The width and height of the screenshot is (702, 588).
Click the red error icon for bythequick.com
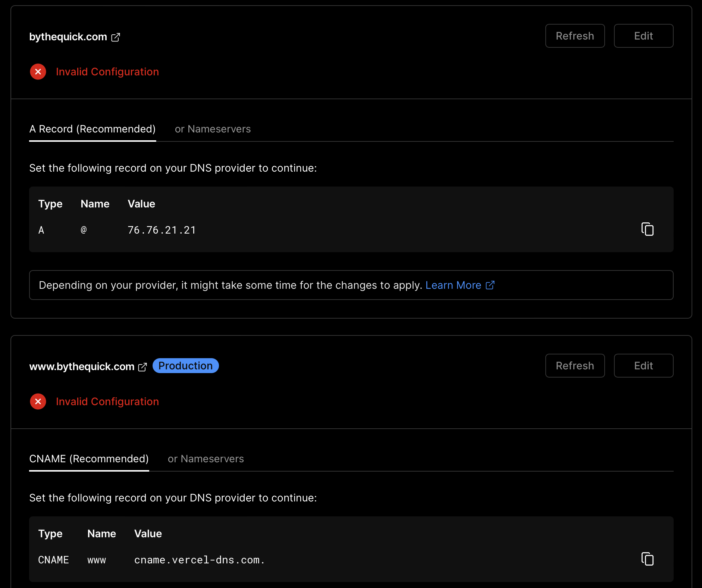[38, 72]
